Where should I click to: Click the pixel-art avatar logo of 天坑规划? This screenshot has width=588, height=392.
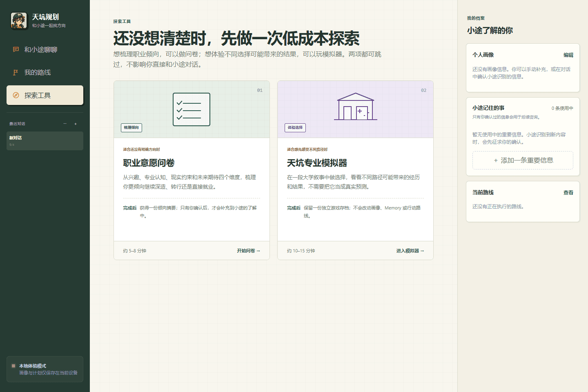point(19,20)
